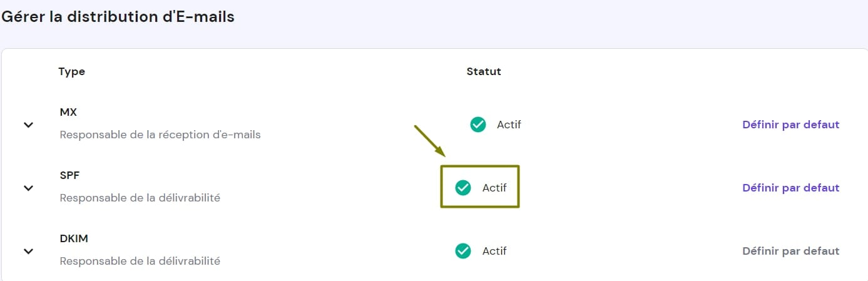Screen dimensions: 868x281
Task: Click the green checkmark icon for DKIM
Action: tap(463, 251)
